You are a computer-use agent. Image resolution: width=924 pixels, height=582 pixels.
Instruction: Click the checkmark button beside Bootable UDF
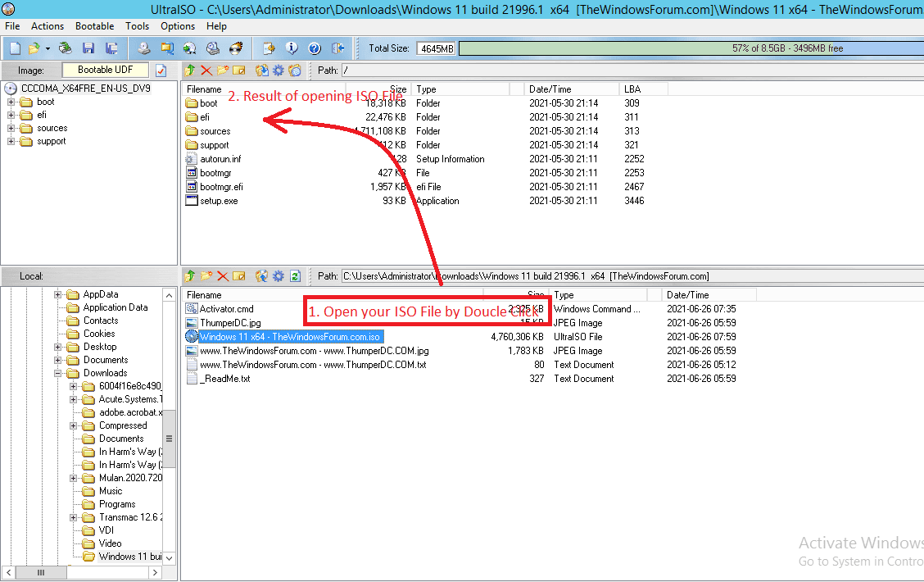161,70
